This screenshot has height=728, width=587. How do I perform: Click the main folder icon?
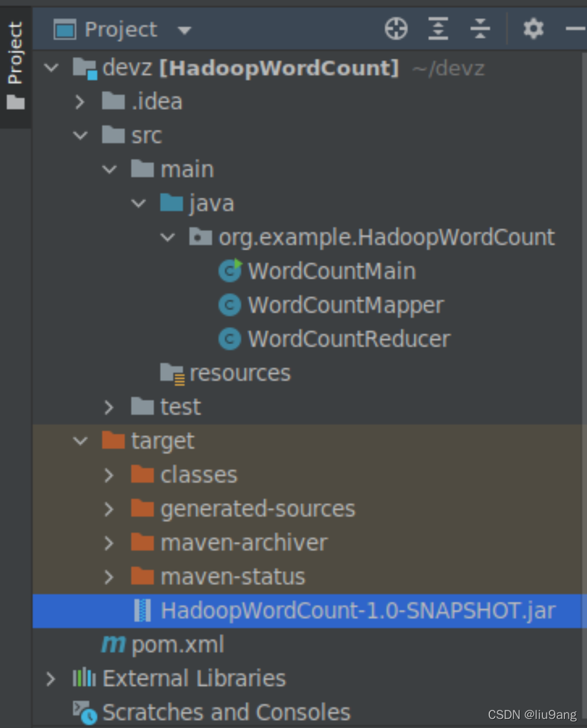click(x=143, y=169)
